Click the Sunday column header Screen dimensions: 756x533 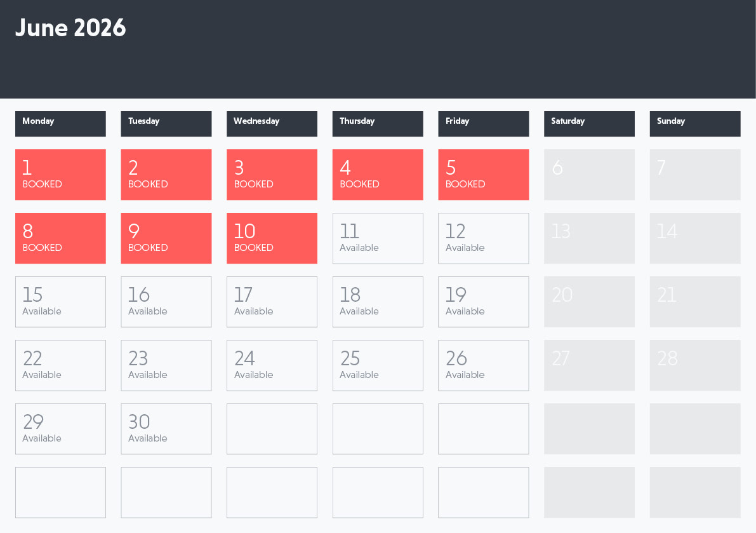(694, 123)
